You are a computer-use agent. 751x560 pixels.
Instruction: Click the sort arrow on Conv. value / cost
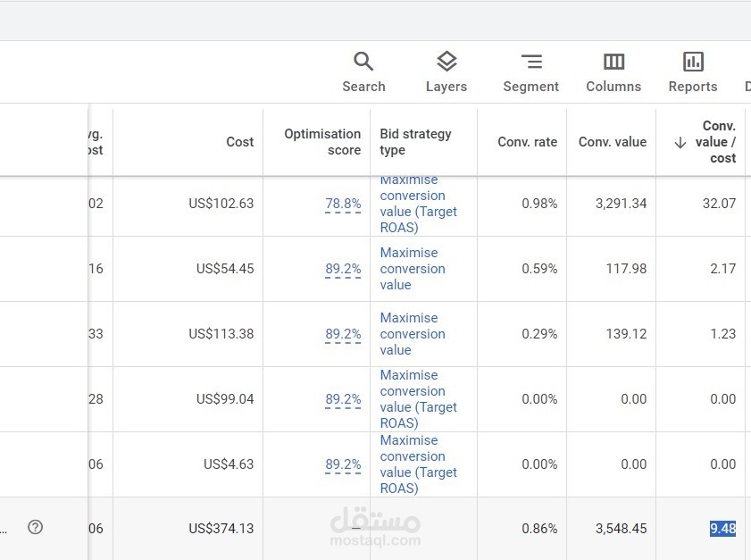pos(680,142)
